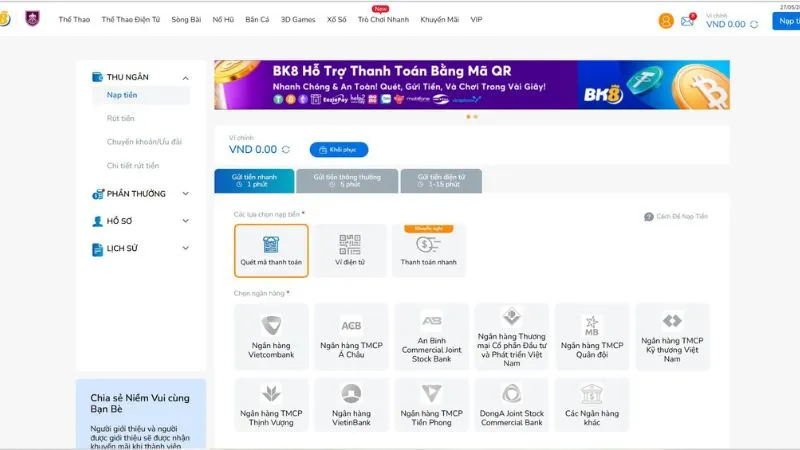Open the user profile avatar icon
This screenshot has width=800, height=450.
coord(666,21)
